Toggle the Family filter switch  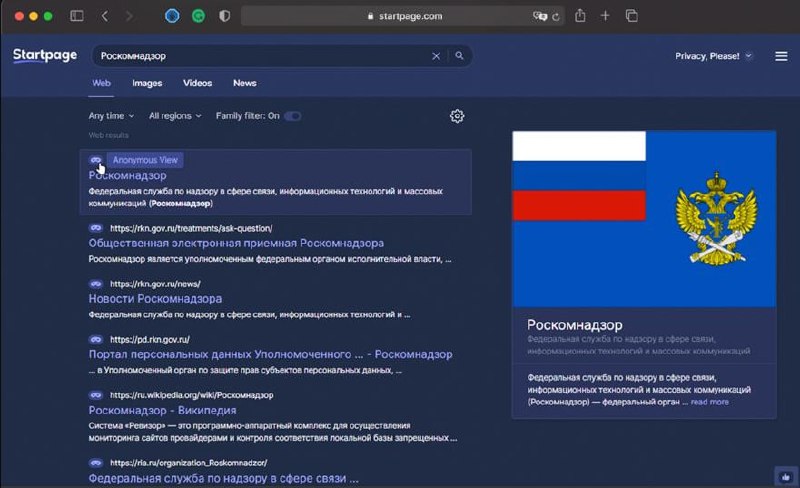(293, 116)
